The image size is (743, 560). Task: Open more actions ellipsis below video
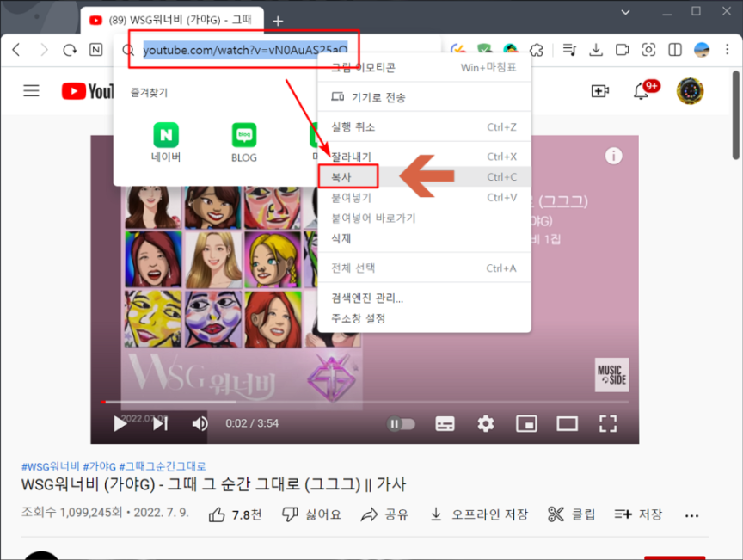click(691, 515)
